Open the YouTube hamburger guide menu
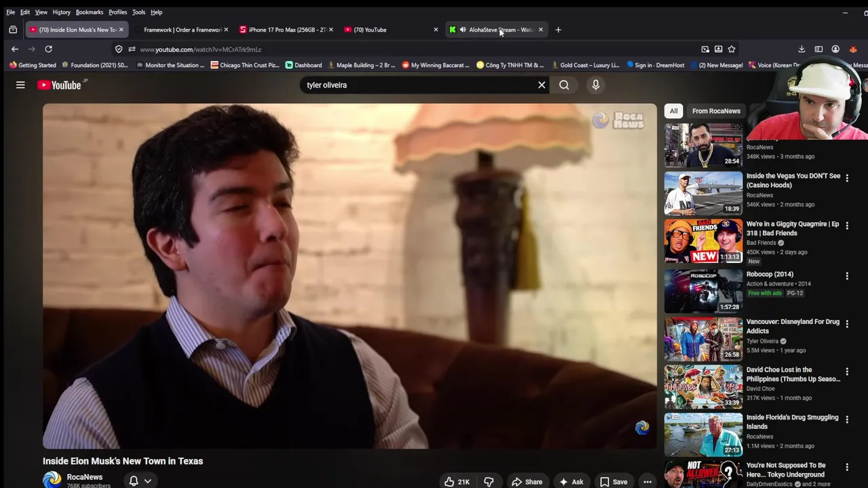The image size is (868, 488). click(x=20, y=85)
